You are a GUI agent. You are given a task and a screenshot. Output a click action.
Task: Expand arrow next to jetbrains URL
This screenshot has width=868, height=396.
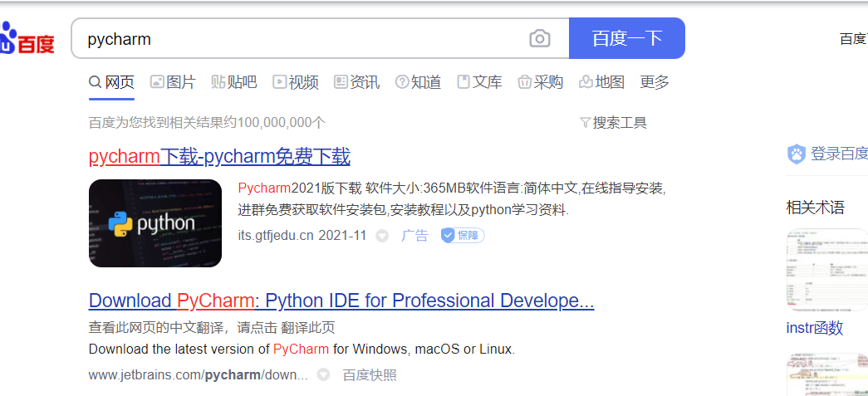pyautogui.click(x=323, y=375)
